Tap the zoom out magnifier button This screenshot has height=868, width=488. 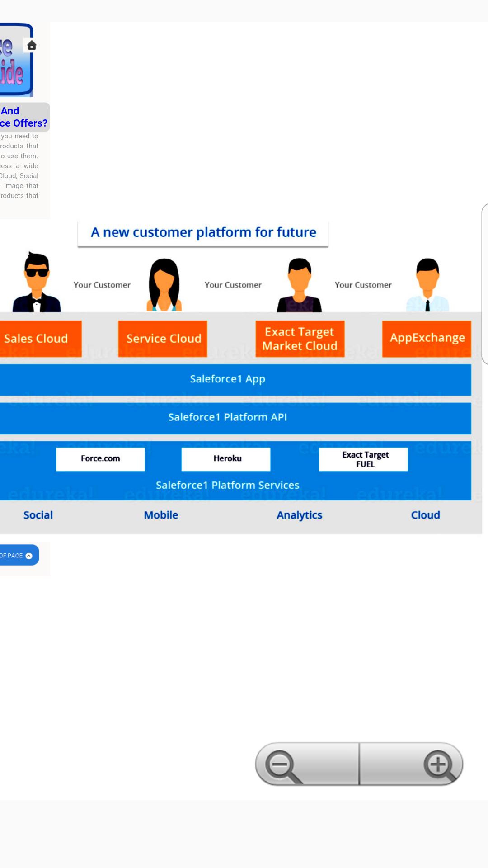click(307, 764)
